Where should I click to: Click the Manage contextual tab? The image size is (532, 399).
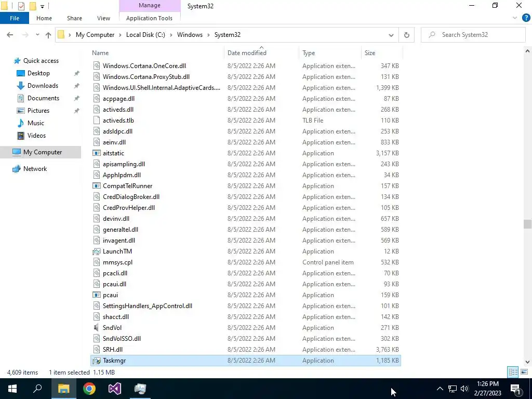click(149, 5)
